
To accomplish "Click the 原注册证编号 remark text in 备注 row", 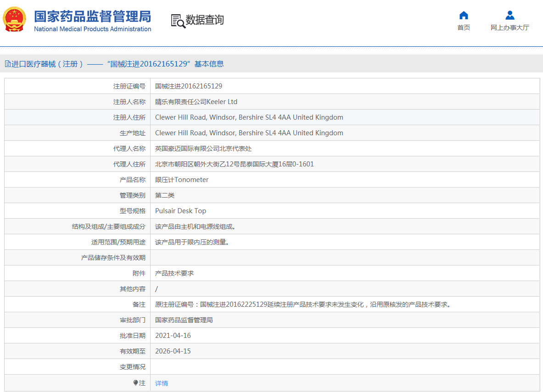I will click(x=303, y=304).
